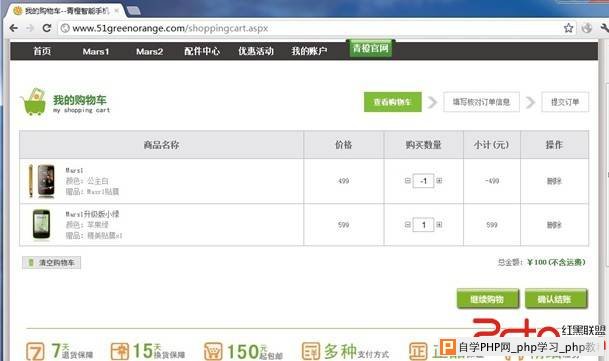
Task: Bookmark page using the star icon
Action: pyautogui.click(x=568, y=28)
